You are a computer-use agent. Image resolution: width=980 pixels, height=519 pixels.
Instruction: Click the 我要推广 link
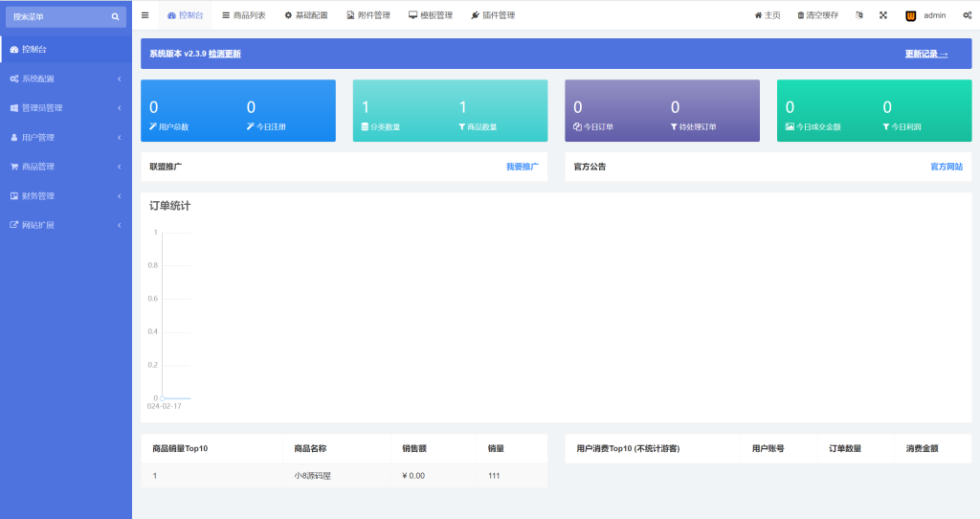click(x=523, y=167)
